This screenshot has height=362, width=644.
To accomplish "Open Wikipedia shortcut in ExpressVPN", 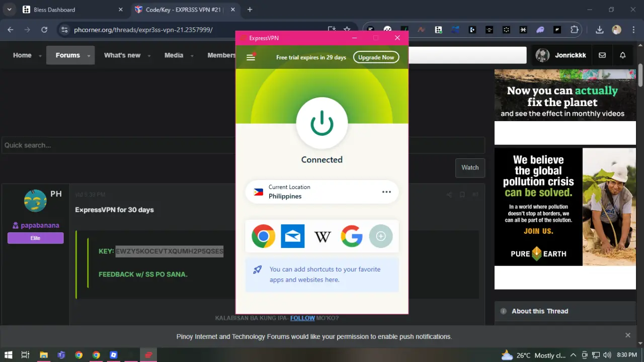I will point(322,236).
